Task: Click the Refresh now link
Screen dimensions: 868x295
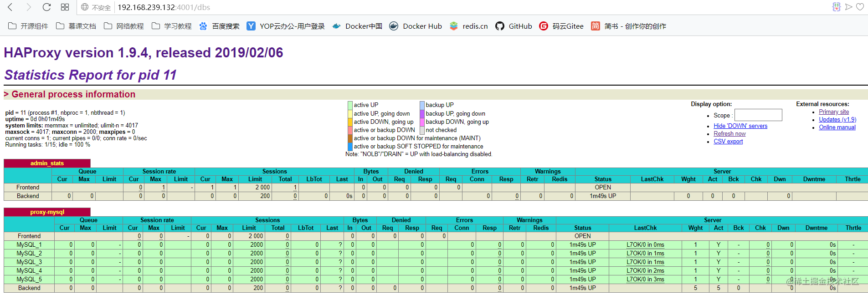Action: click(729, 134)
